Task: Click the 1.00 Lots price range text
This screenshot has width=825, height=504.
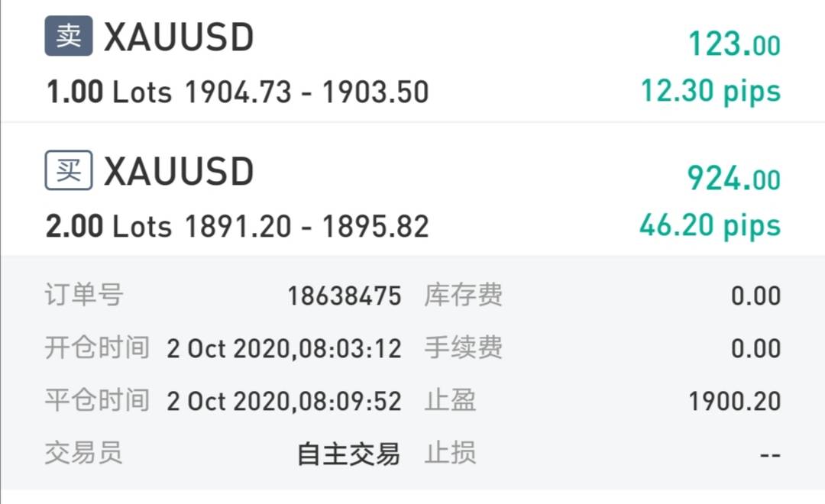Action: 238,92
